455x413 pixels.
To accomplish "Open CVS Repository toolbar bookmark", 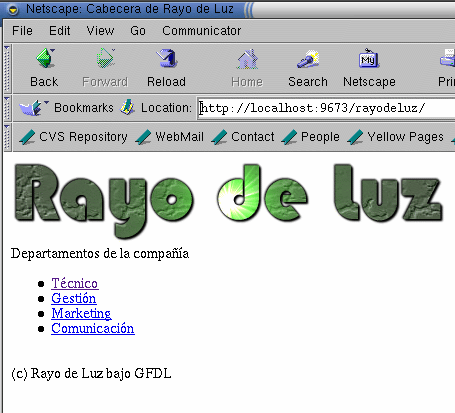I will (x=73, y=137).
